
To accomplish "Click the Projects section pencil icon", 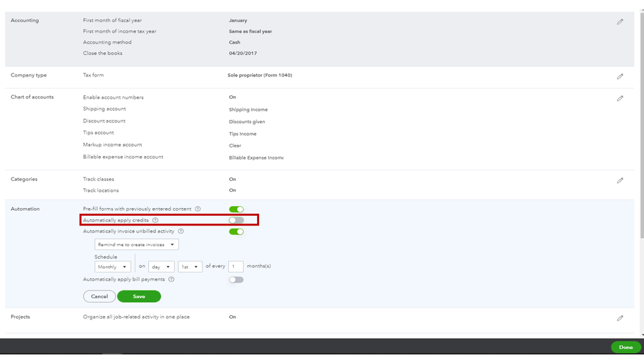I will 620,318.
